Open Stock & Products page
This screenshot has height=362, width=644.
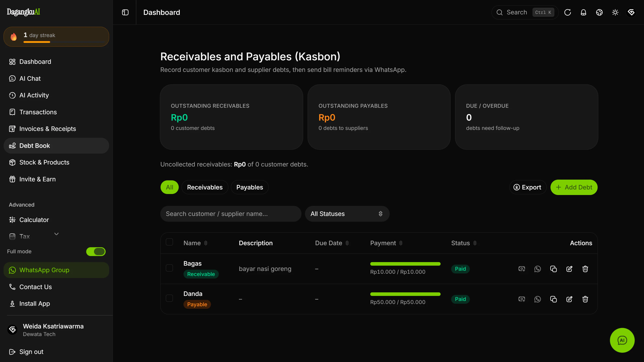point(56,162)
